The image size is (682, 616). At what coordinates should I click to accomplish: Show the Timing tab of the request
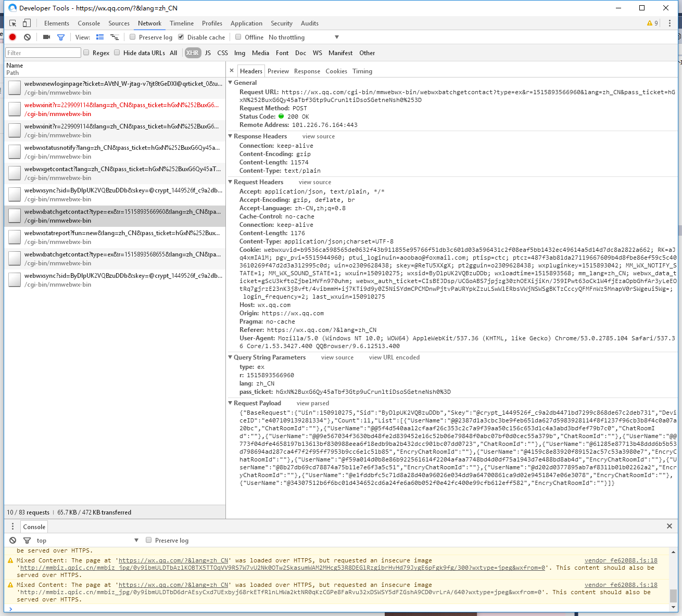tap(362, 71)
